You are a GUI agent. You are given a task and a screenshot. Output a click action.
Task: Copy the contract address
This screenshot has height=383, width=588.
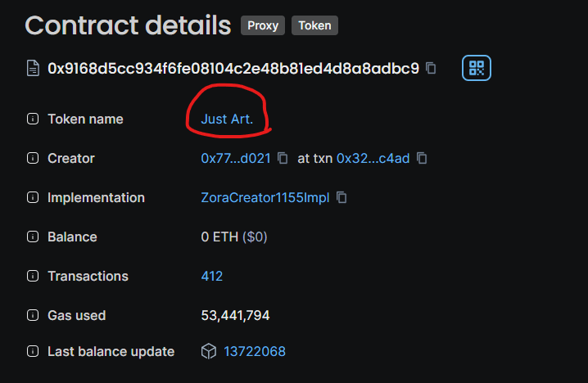(431, 68)
